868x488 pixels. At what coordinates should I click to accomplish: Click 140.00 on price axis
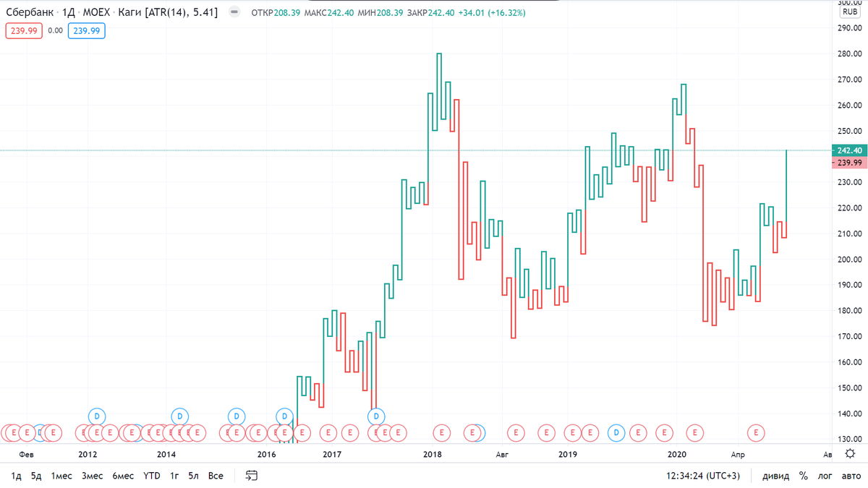pos(849,414)
